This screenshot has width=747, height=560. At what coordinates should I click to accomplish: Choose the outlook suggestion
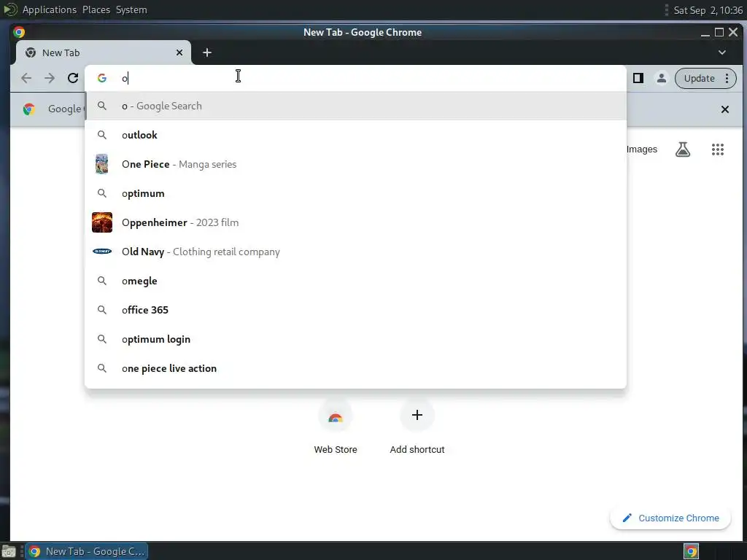pos(355,135)
